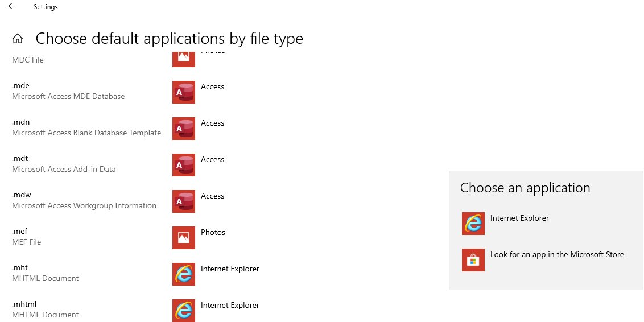Click Access icon for .mdt
The height and width of the screenshot is (322, 644).
(x=184, y=164)
